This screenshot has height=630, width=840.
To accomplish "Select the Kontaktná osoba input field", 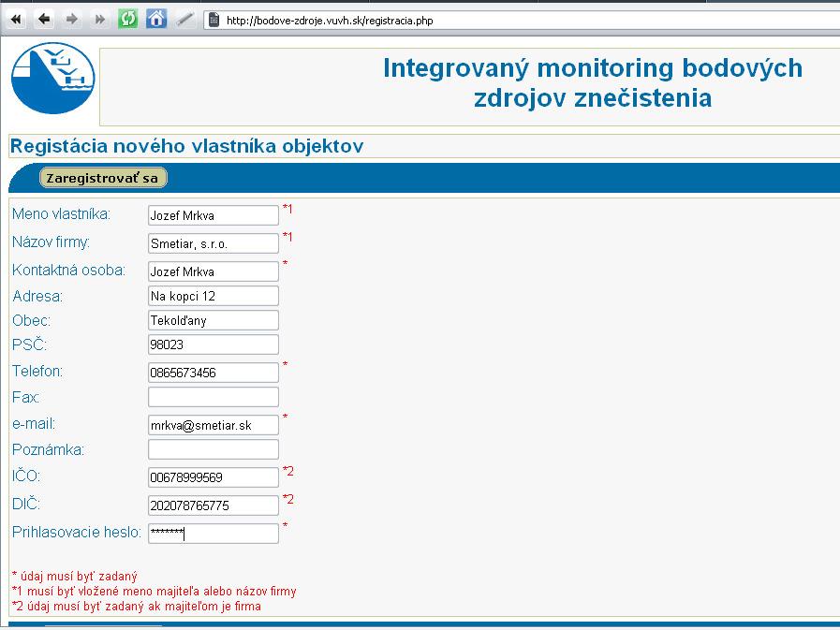I will click(x=214, y=271).
